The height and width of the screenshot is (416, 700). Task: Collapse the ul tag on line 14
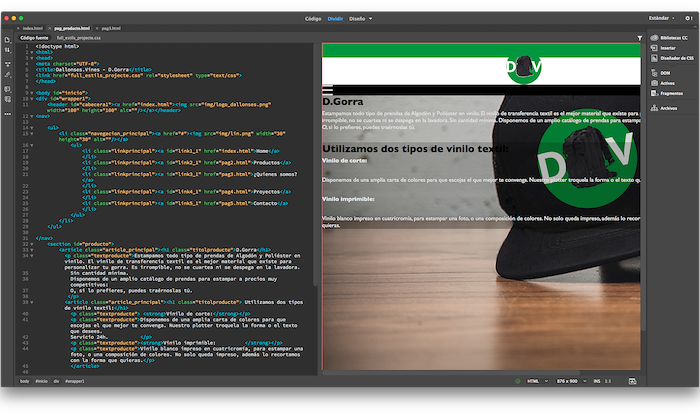tap(32, 128)
